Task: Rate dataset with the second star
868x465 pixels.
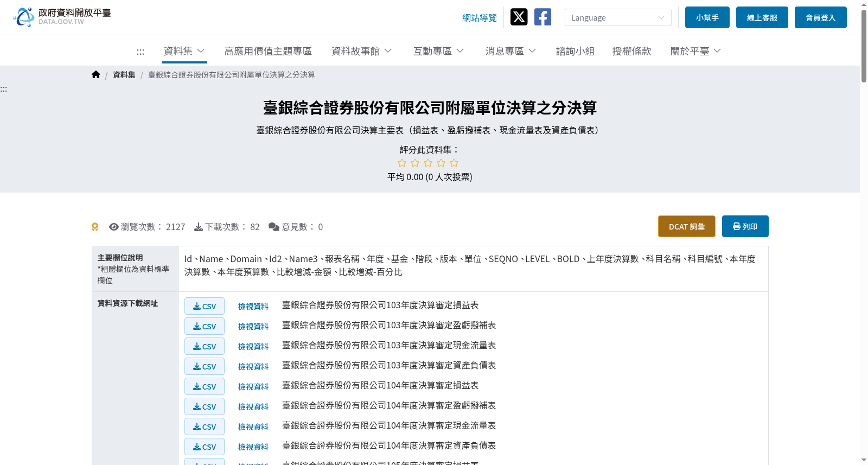Action: (x=415, y=163)
